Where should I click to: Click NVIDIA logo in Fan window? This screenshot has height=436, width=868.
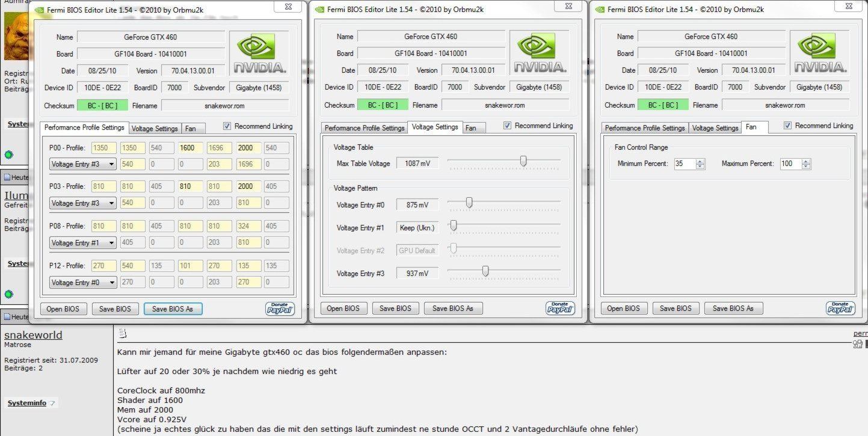coord(820,52)
